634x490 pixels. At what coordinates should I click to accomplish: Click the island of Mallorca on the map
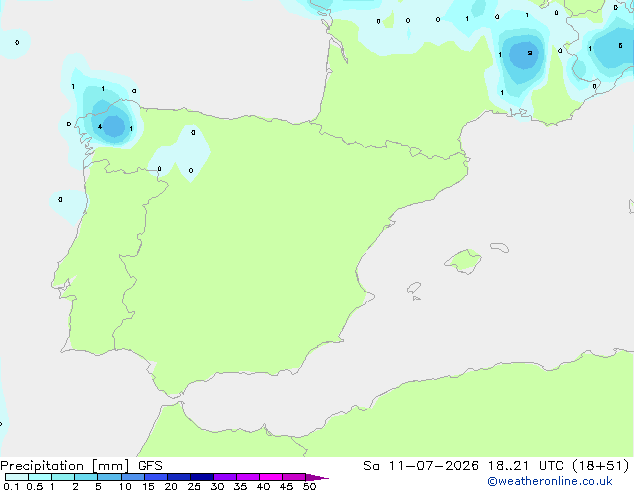[x=464, y=261]
